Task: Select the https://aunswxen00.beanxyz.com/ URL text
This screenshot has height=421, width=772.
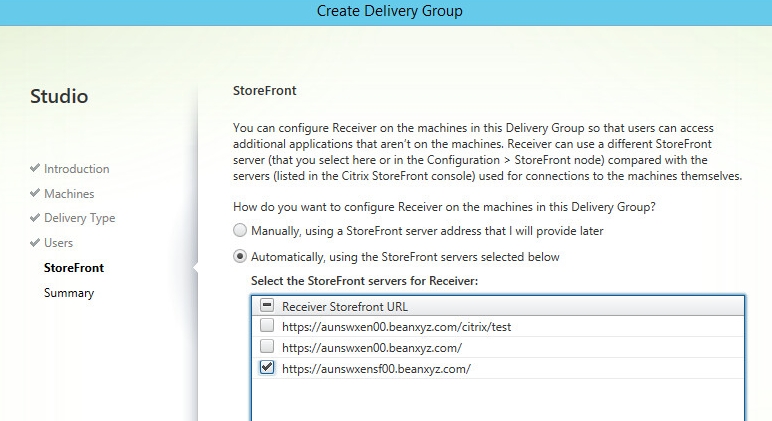Action: pos(372,348)
